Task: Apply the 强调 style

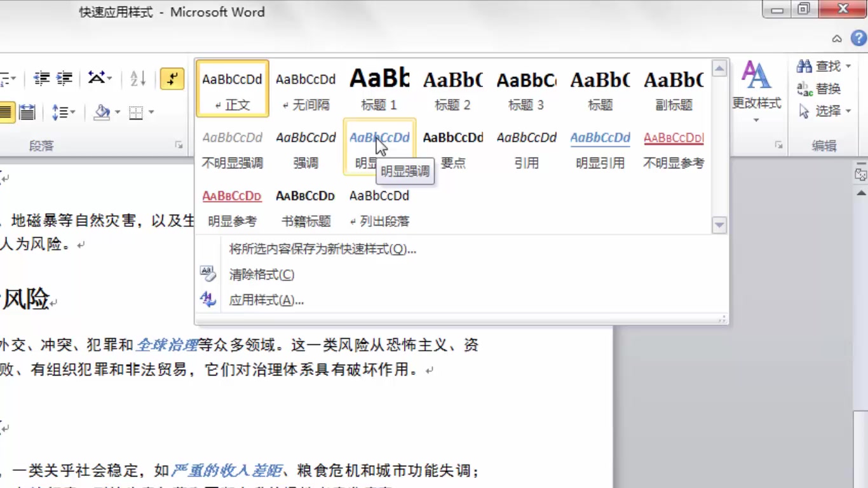Action: (x=306, y=147)
